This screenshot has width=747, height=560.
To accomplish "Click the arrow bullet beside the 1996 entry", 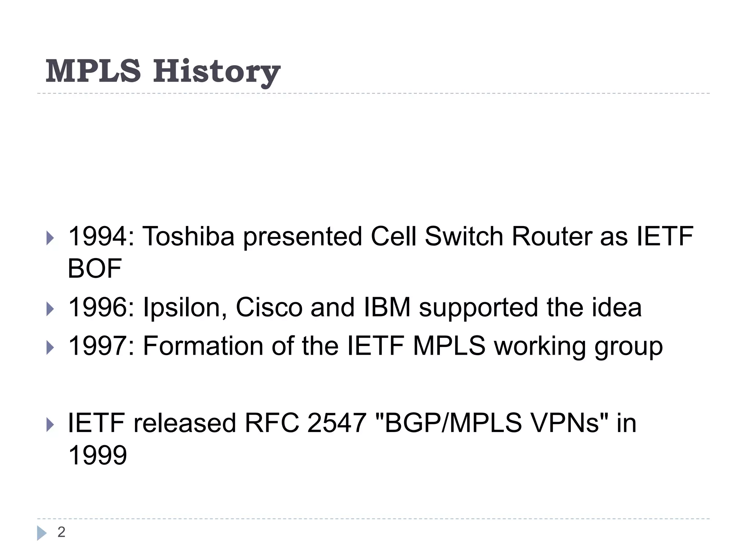I will [50, 310].
